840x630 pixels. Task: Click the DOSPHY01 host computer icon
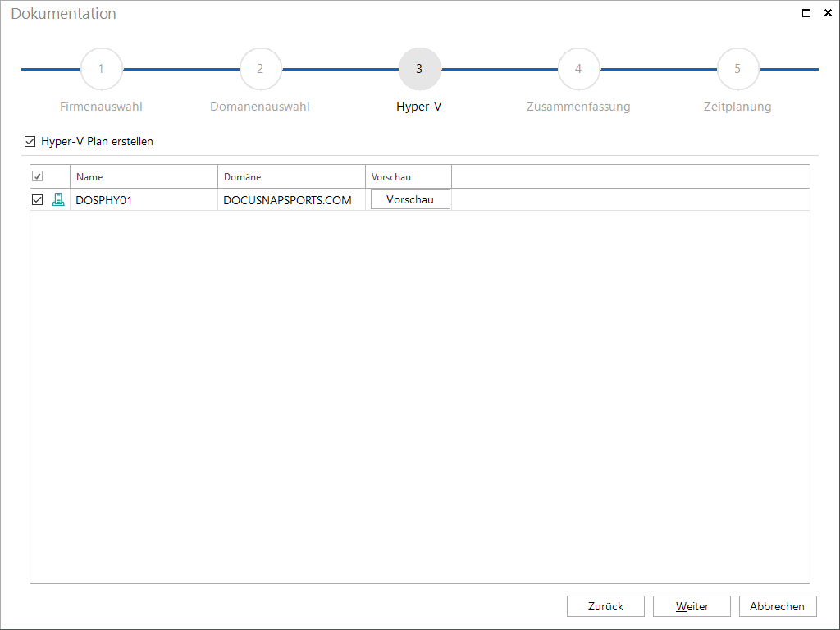click(x=58, y=200)
